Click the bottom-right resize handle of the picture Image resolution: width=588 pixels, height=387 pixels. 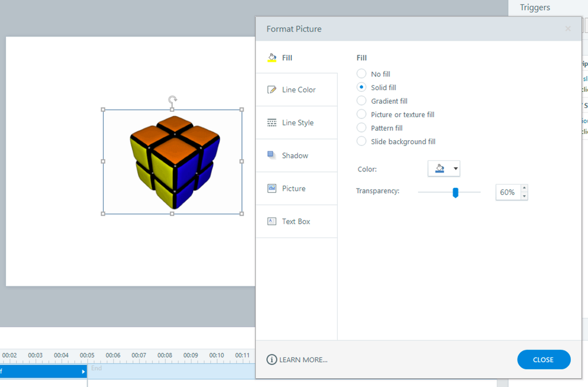[242, 214]
